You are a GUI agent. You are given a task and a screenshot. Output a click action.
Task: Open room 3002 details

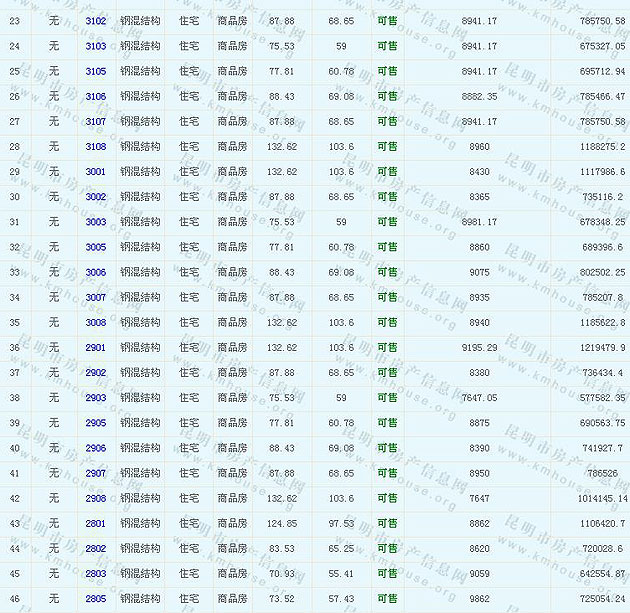coord(96,197)
